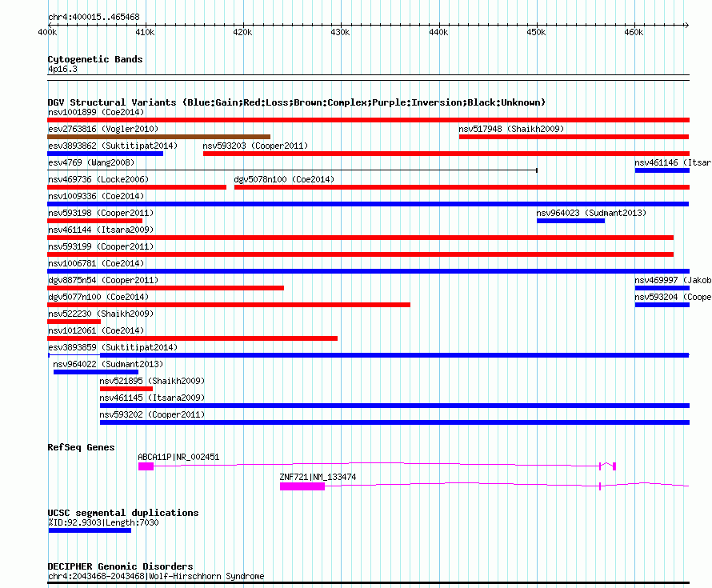Select variant nsv517948 (Shaikh2009) label

tap(511, 129)
